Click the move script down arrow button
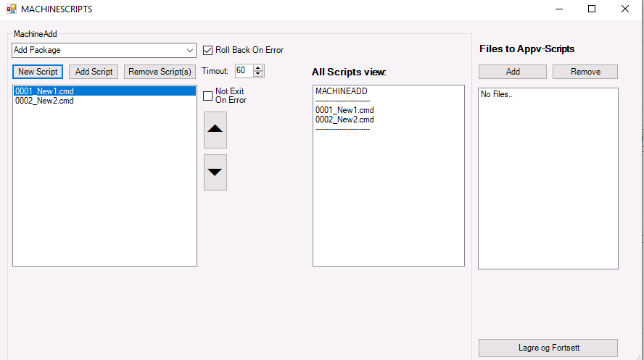Image resolution: width=644 pixels, height=360 pixels. [x=215, y=172]
